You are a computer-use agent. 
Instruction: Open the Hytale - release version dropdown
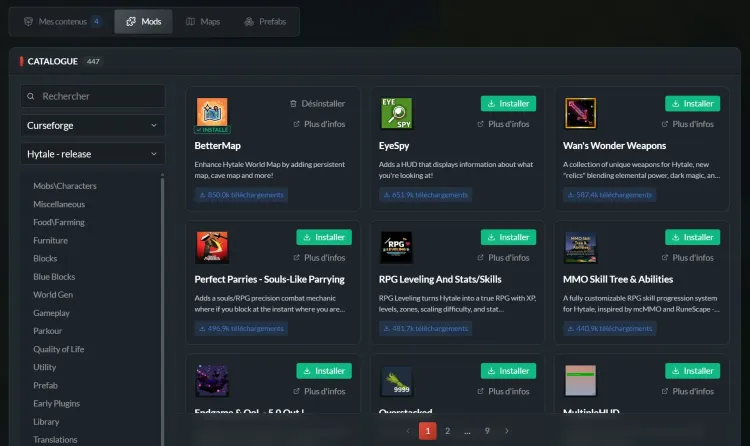pyautogui.click(x=93, y=154)
